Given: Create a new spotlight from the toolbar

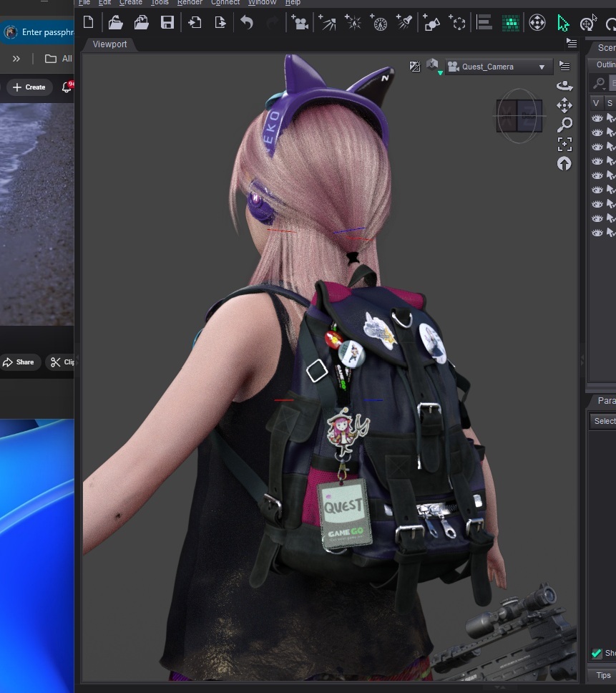Looking at the screenshot, I should tap(405, 23).
